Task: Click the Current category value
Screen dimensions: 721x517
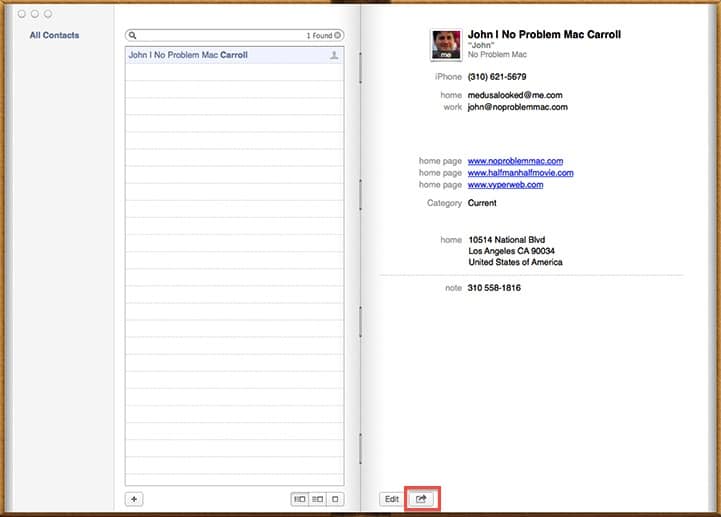Action: (482, 203)
